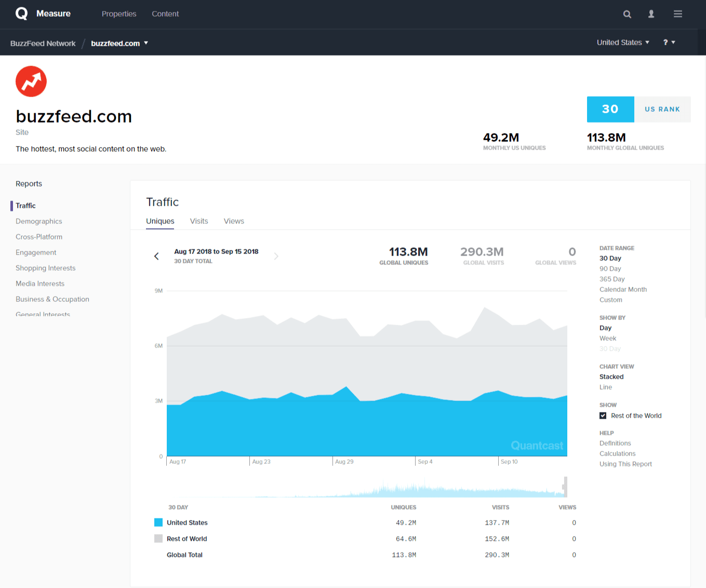Viewport: 706px width, 588px height.
Task: Click the 290.3M Global Visits stat
Action: coord(483,256)
